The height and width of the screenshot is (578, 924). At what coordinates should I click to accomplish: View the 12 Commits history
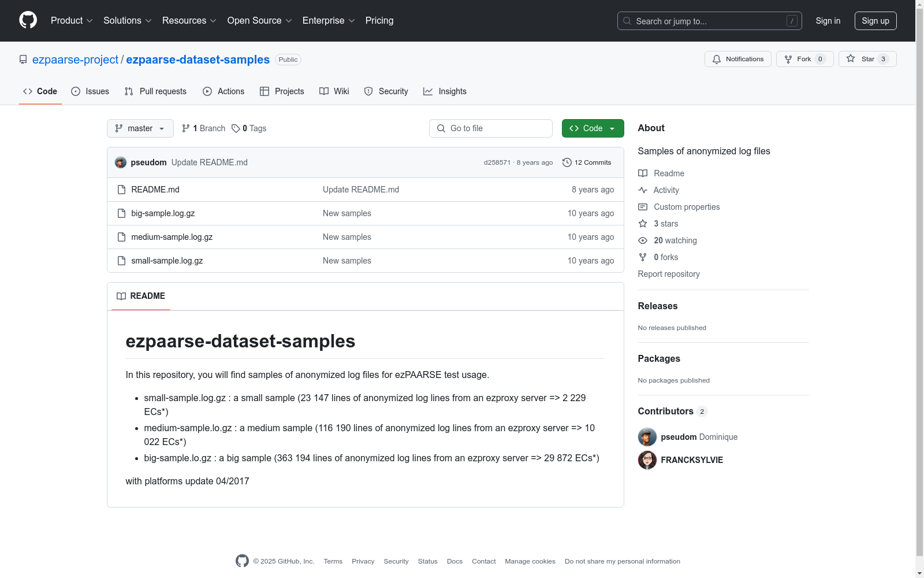587,162
